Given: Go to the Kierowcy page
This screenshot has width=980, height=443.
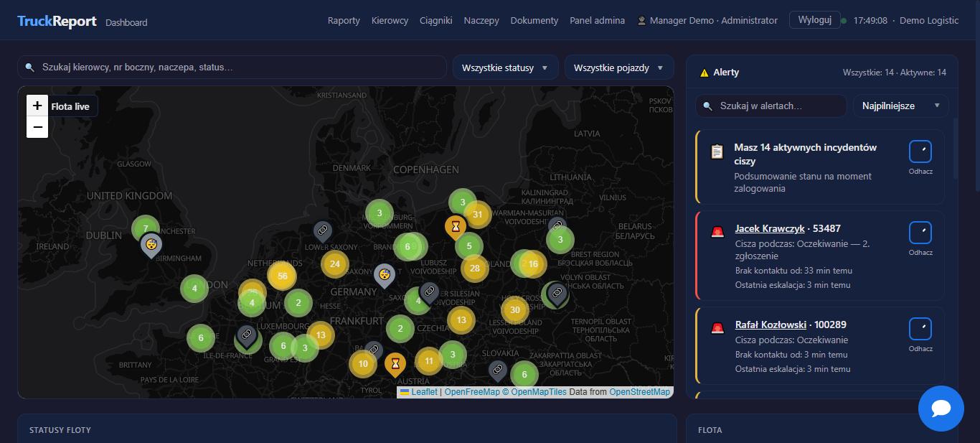Looking at the screenshot, I should (x=390, y=21).
